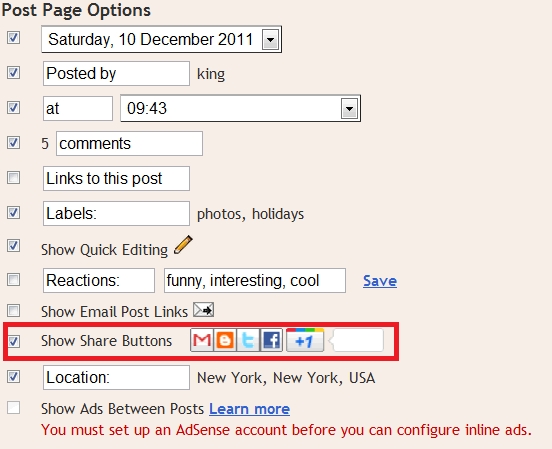Viewport: 552px width, 449px height.
Task: Click the Twitter share button icon
Action: [x=248, y=340]
